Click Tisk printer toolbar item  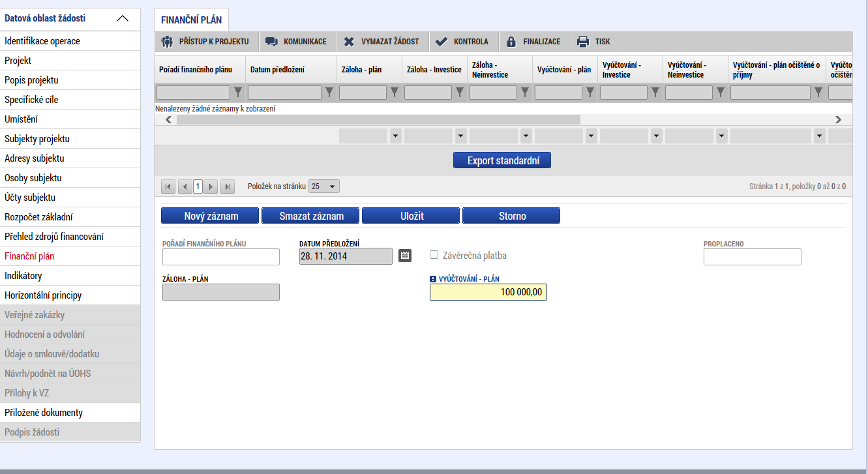tap(595, 42)
